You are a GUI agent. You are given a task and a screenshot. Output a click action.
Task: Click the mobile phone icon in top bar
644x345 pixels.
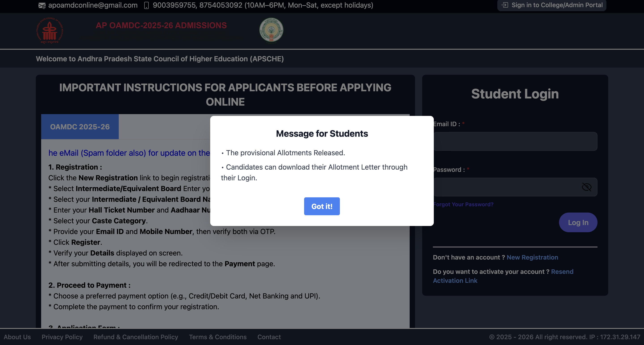coord(146,5)
